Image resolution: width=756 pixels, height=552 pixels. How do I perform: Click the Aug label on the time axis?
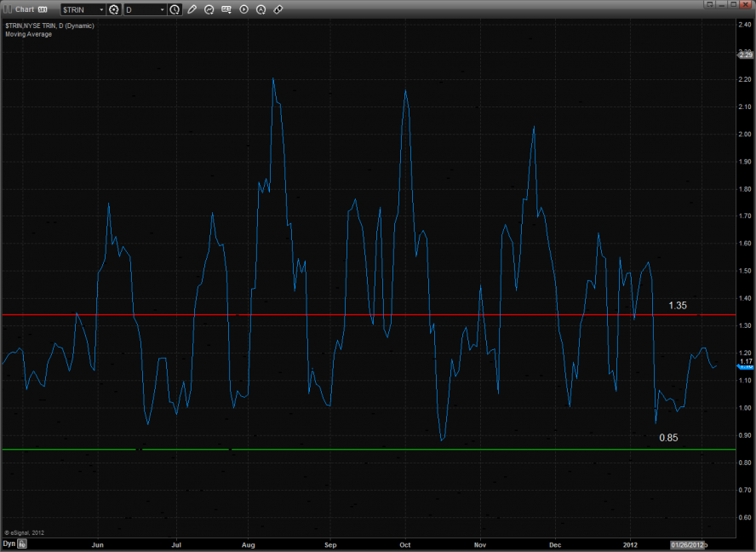point(249,545)
